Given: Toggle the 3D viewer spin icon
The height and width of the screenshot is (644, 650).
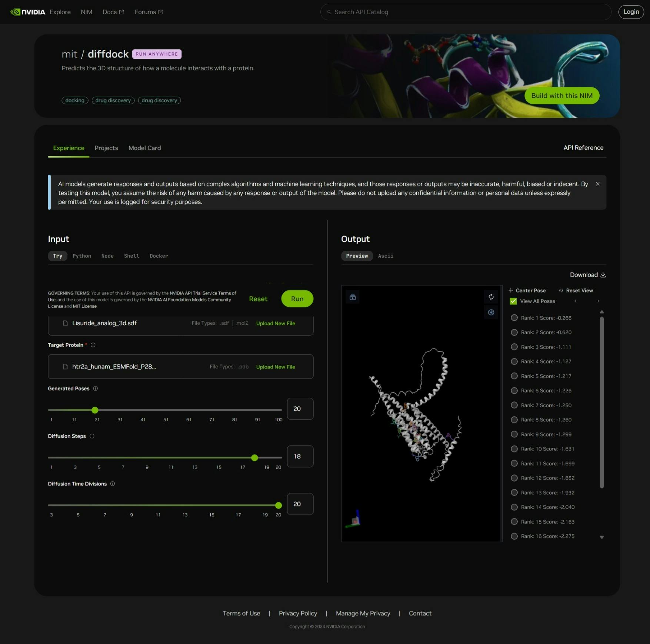Looking at the screenshot, I should click(x=491, y=297).
